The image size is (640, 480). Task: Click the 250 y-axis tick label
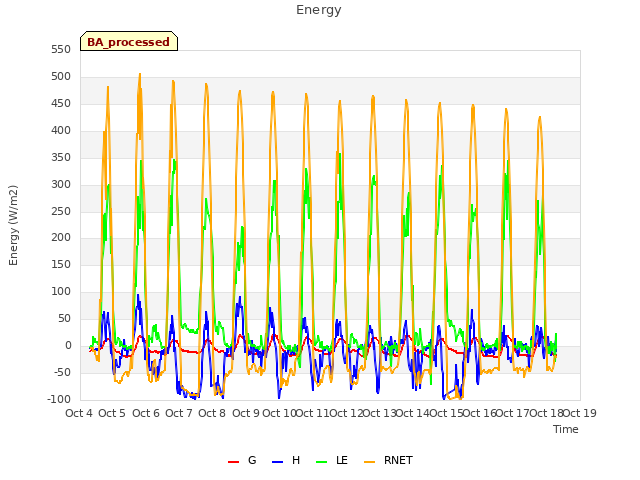[61, 211]
